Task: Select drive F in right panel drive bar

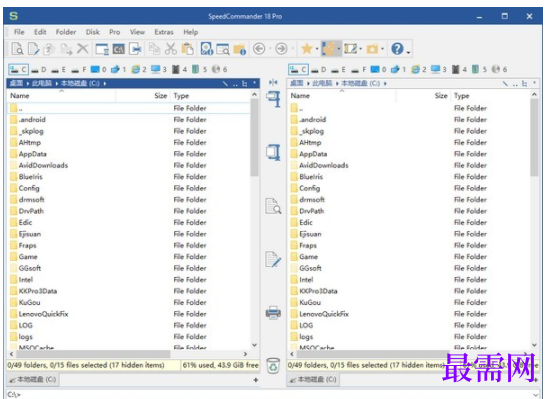Action: coord(359,70)
